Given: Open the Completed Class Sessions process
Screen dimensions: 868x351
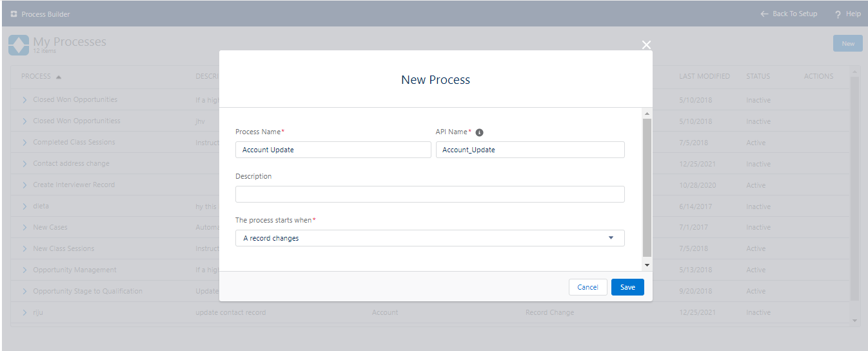Looking at the screenshot, I should [74, 142].
